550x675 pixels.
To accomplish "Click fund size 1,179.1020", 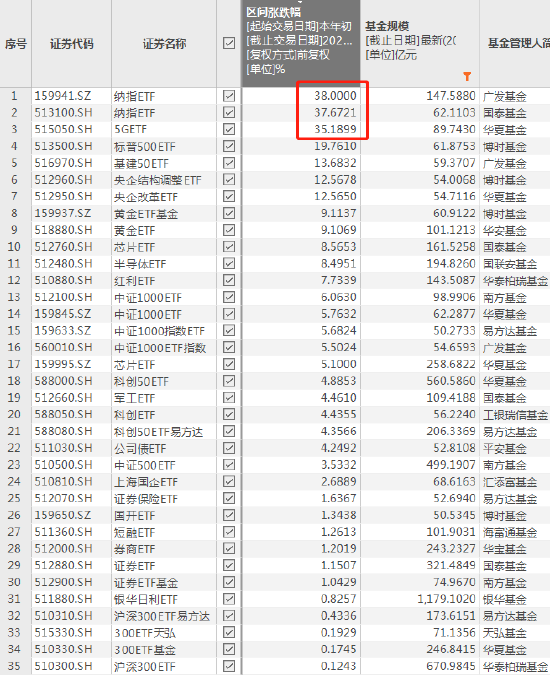I will point(447,599).
